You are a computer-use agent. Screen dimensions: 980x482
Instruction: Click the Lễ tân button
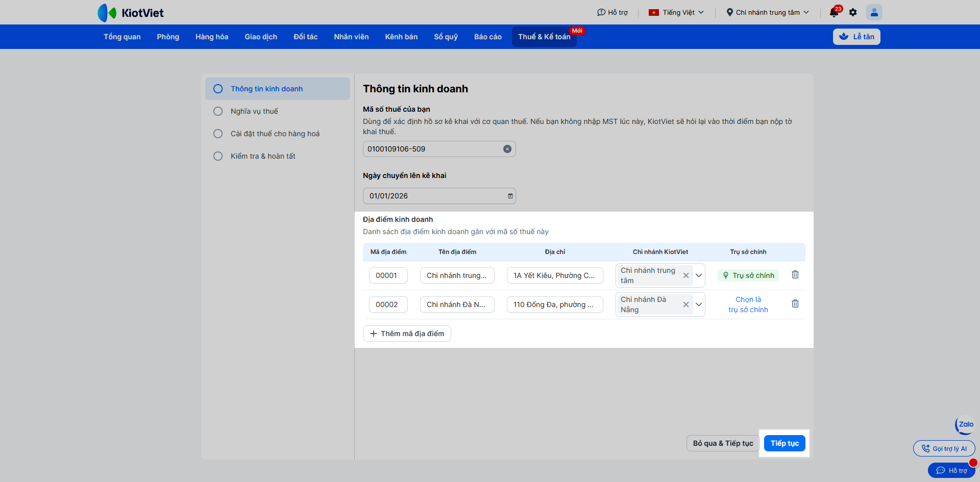tap(856, 37)
